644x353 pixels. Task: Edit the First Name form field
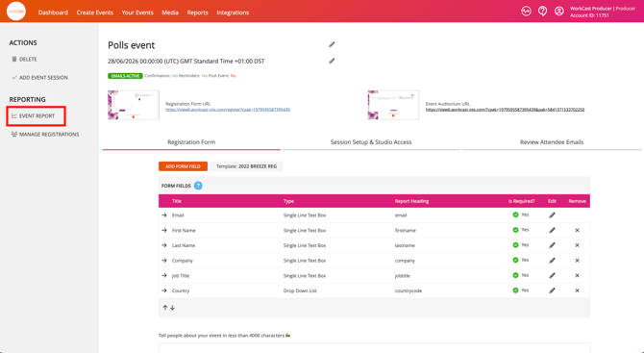pos(552,230)
